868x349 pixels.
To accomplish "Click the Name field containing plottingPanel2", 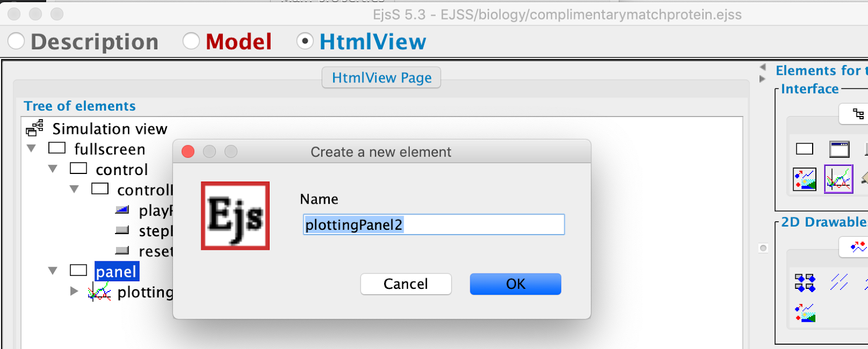I will coord(433,224).
